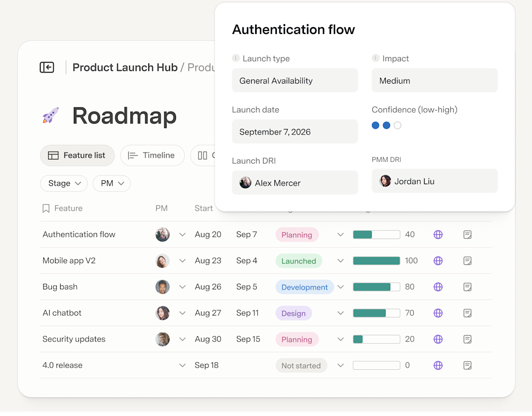Click the Sep 18 start date cell
This screenshot has height=416, width=532.
(206, 365)
